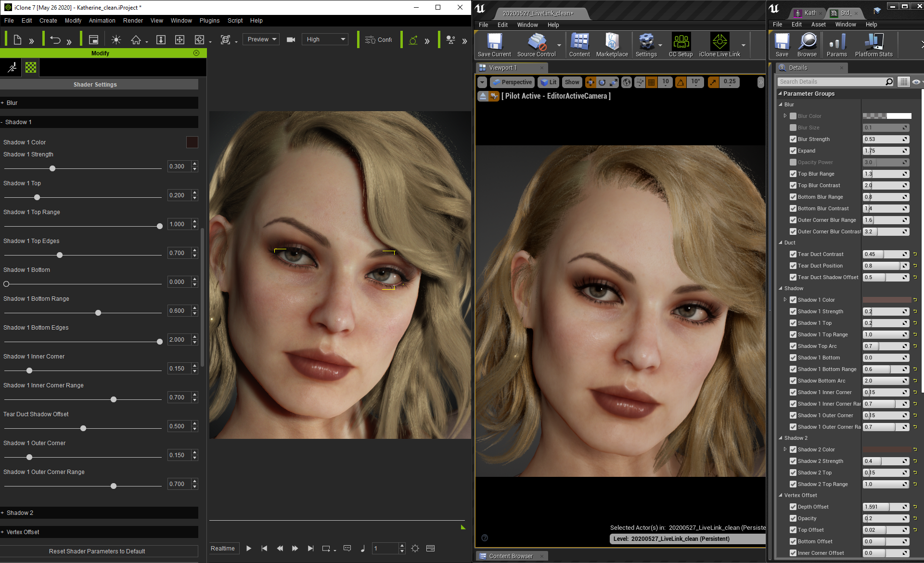Uncheck the Blur Strength parameter checkbox
The image size is (924, 563).
793,139
